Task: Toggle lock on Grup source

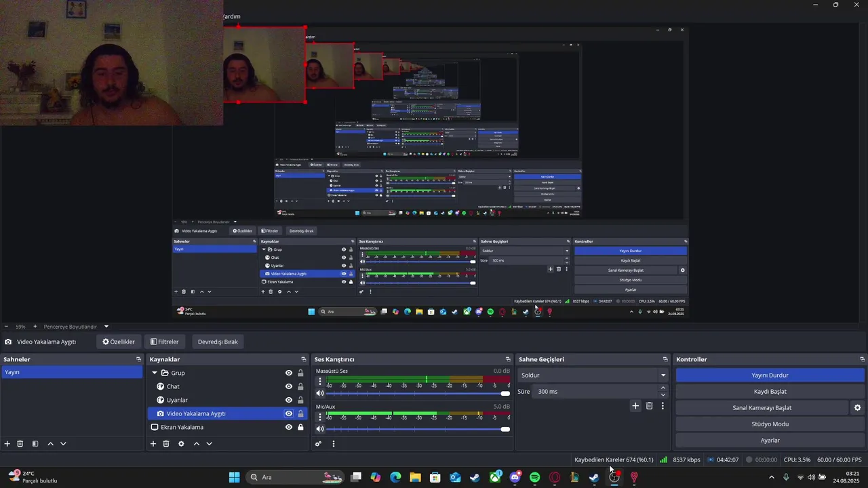Action: click(x=300, y=373)
